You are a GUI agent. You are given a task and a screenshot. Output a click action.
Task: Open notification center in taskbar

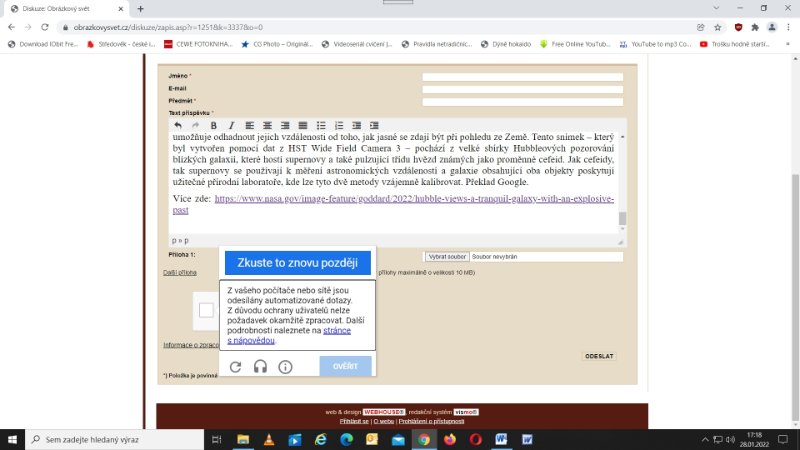783,439
